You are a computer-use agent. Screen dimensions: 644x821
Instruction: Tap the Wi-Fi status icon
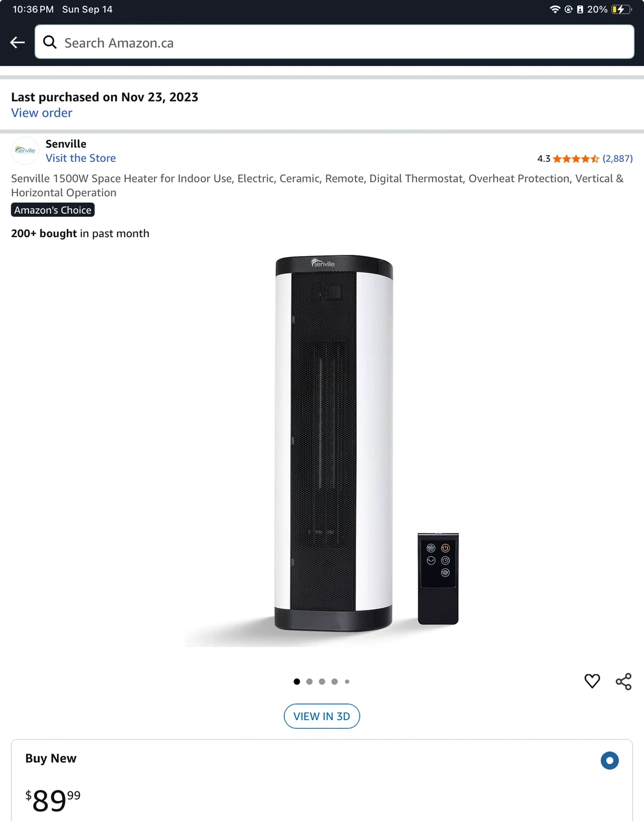point(555,9)
